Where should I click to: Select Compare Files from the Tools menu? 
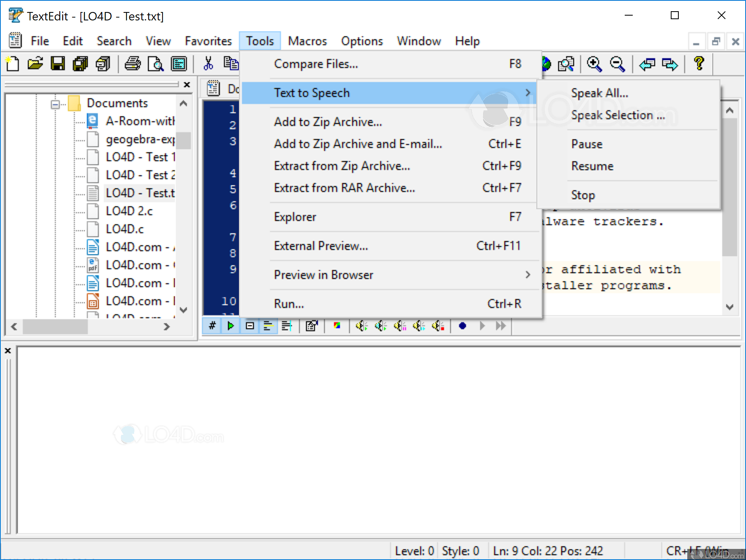tap(316, 64)
